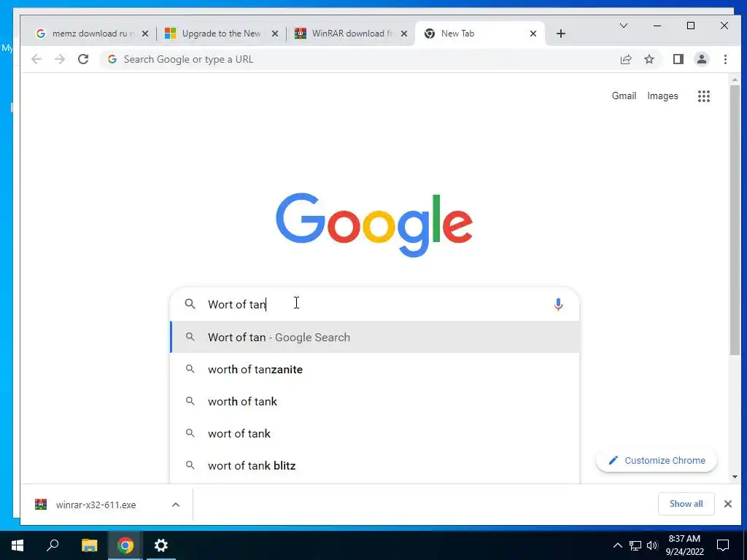Start voice search with microphone
Image resolution: width=747 pixels, height=560 pixels.
coord(558,304)
